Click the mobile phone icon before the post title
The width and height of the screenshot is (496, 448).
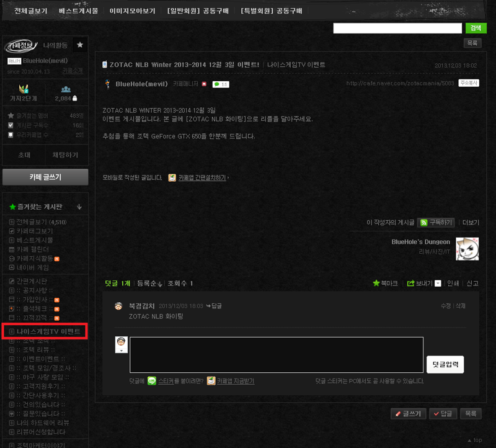coord(105,65)
